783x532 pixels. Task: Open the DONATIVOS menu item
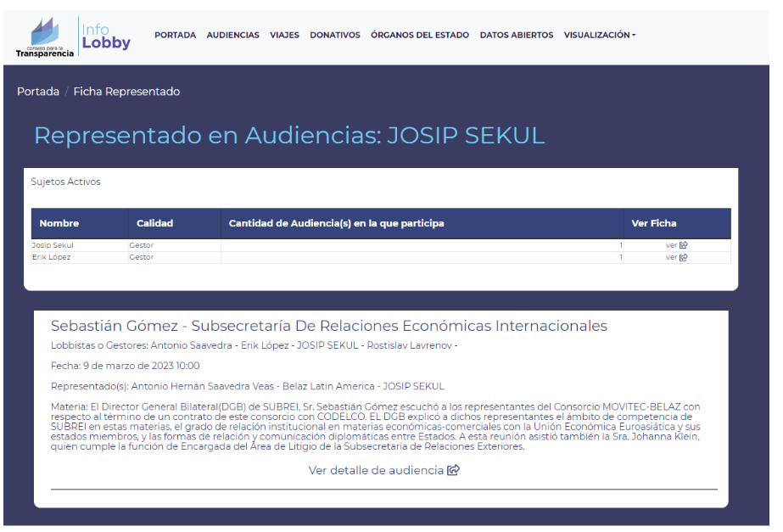[x=335, y=35]
